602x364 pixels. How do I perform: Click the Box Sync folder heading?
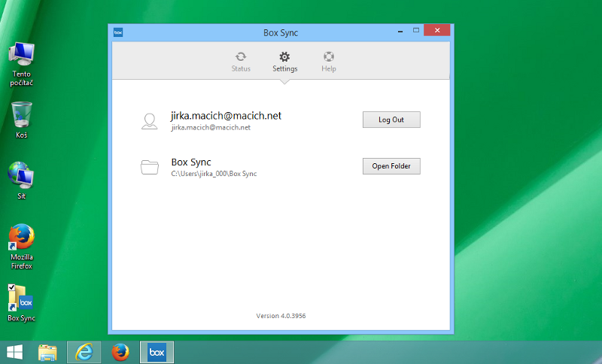tap(191, 162)
